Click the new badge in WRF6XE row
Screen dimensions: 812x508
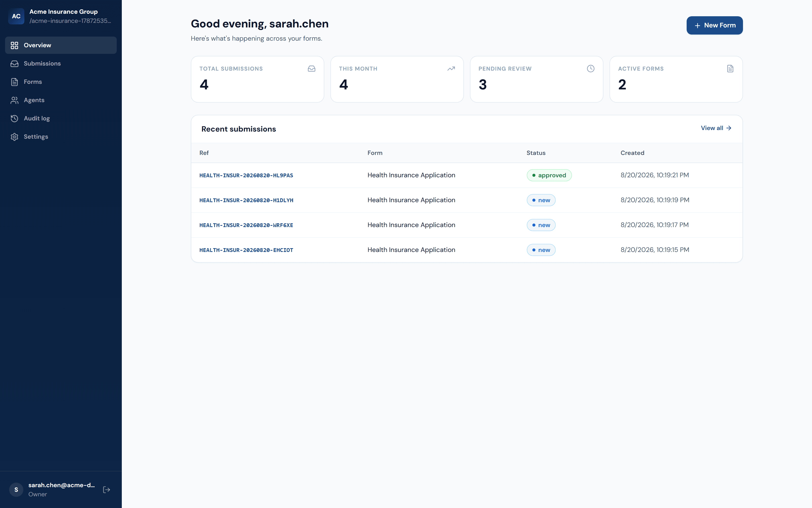click(x=541, y=225)
